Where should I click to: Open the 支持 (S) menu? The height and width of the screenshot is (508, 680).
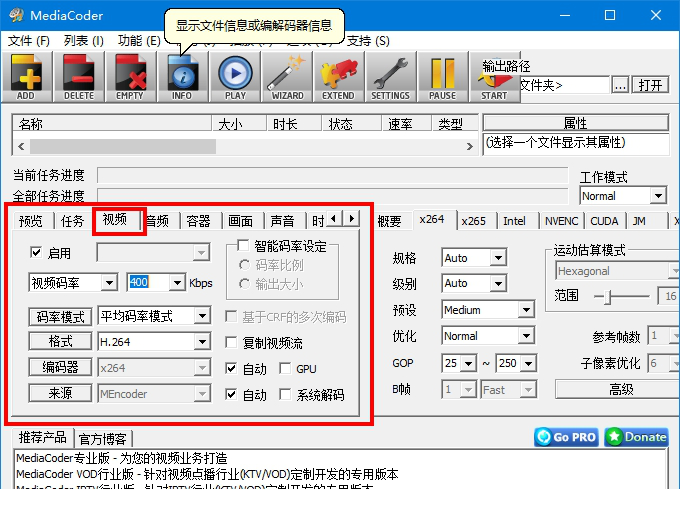click(368, 41)
